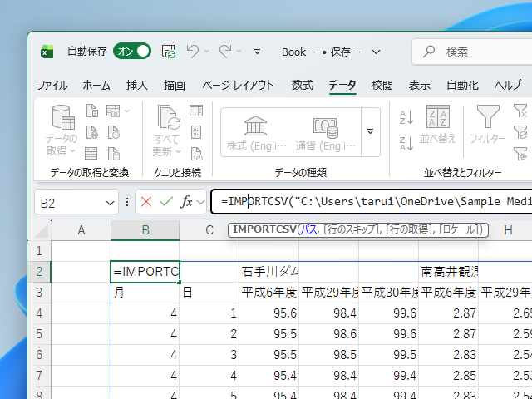Open the Redo history dropdown

[239, 52]
